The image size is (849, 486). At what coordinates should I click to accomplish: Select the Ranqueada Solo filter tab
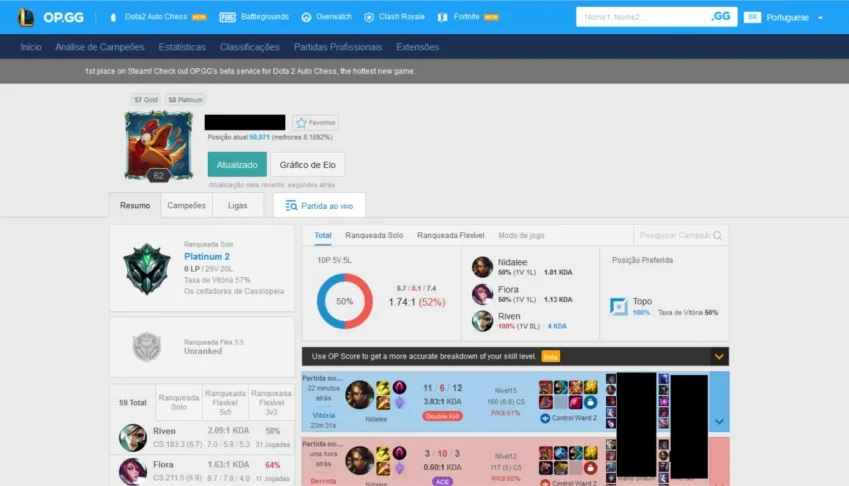[374, 235]
